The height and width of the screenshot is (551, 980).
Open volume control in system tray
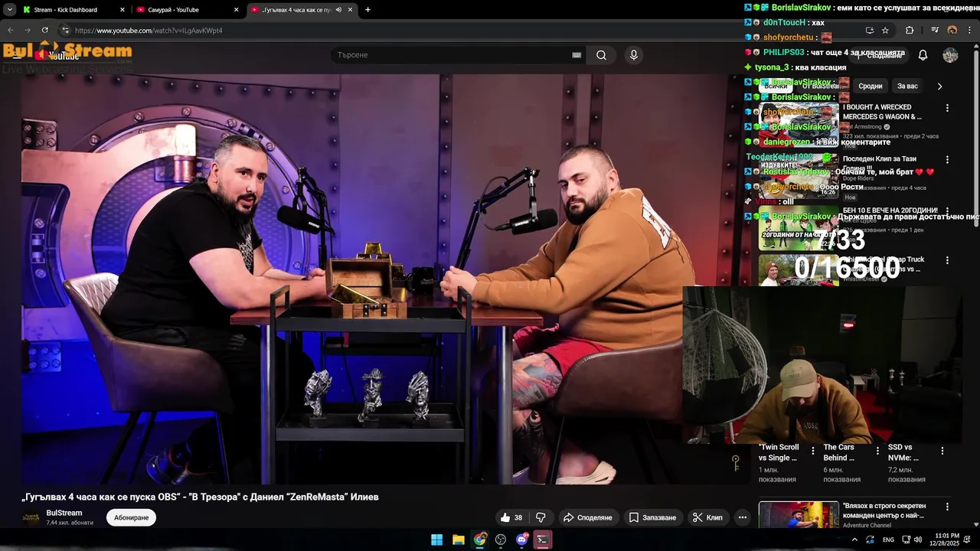[x=917, y=540]
